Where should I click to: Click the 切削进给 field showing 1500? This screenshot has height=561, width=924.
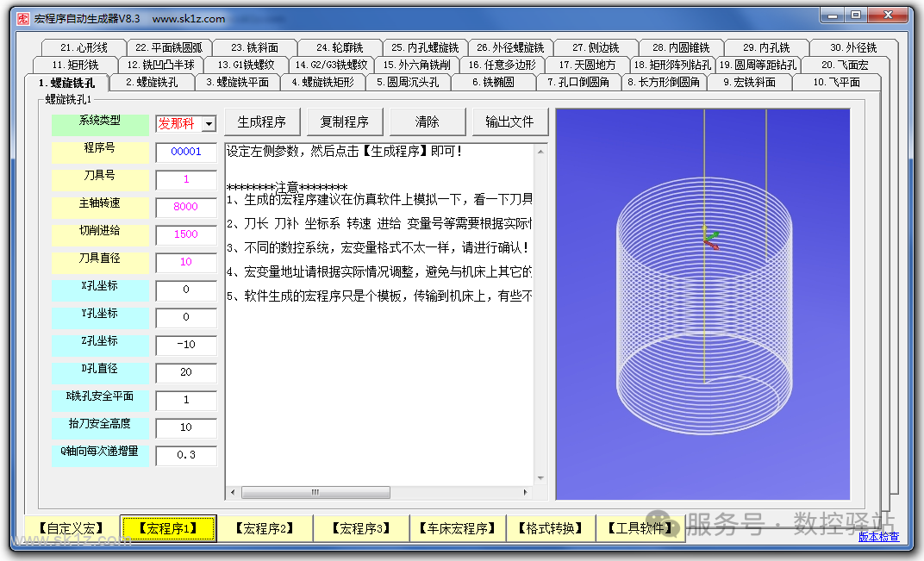pos(186,234)
